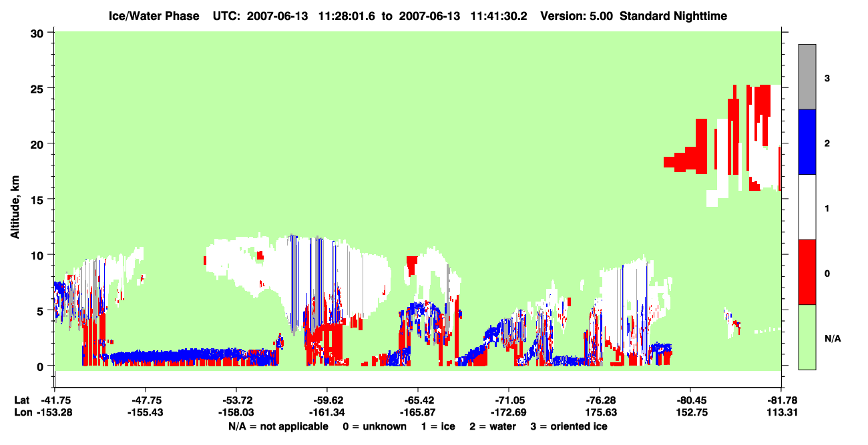Click the legend text '0 = unknown'

(374, 426)
